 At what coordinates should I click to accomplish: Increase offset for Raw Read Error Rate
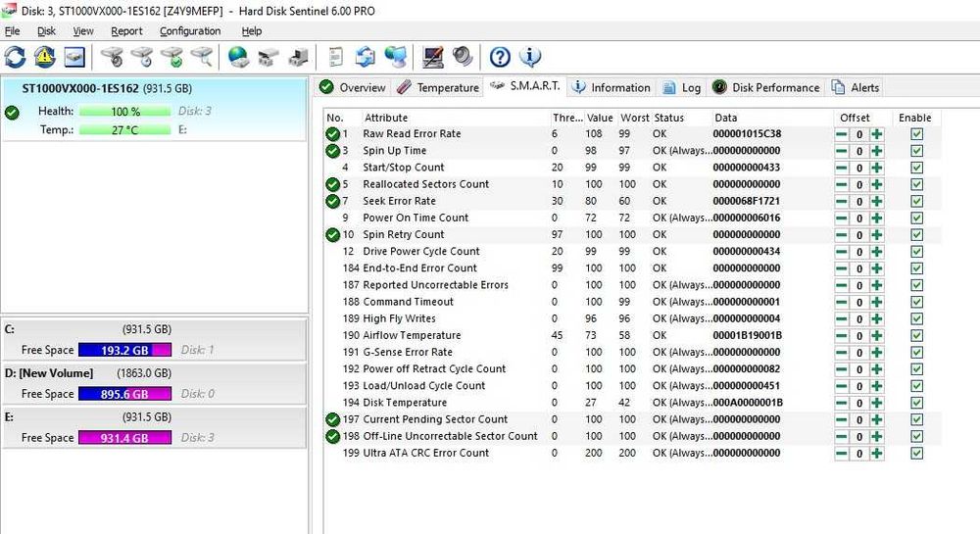[x=877, y=134]
